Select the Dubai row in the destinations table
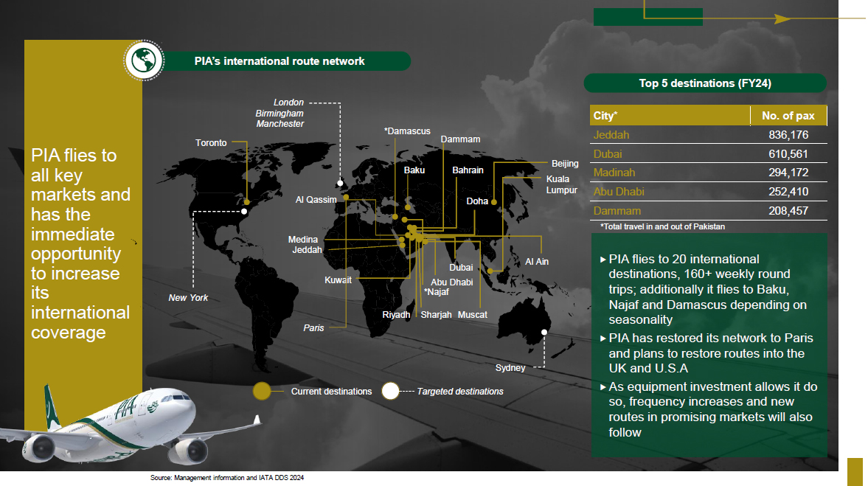Screen dimensions: 868x486 tap(709, 153)
